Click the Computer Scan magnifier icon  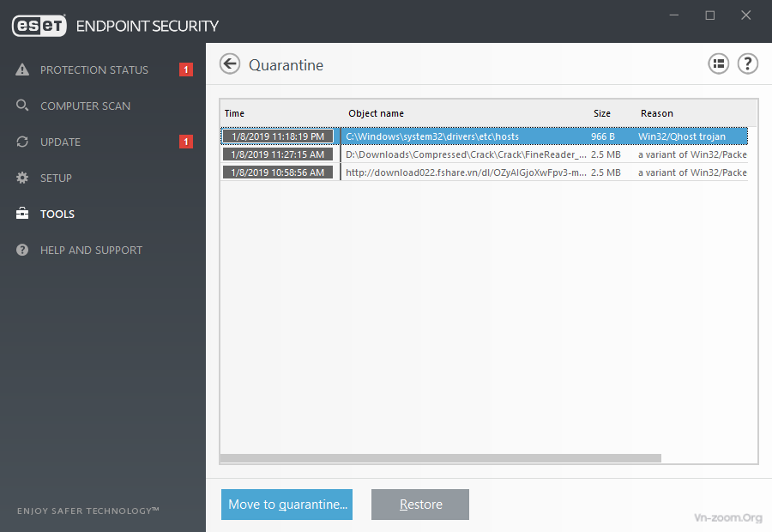22,106
